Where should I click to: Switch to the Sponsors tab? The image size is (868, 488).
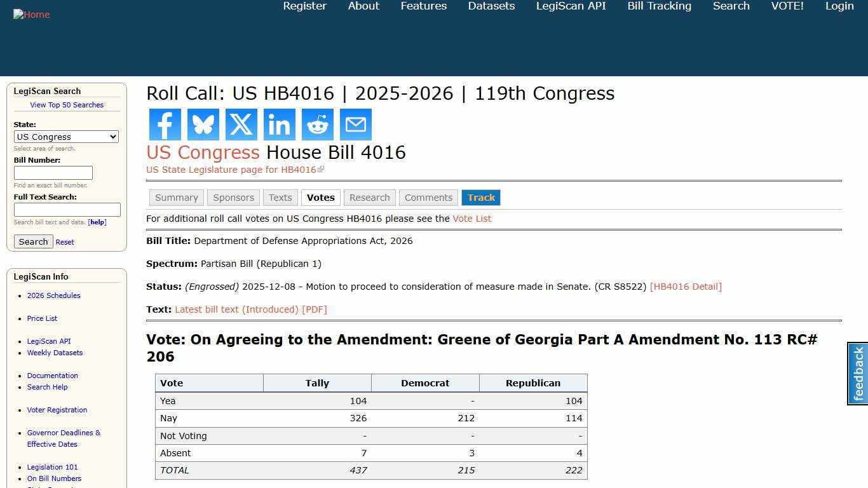[x=233, y=198]
